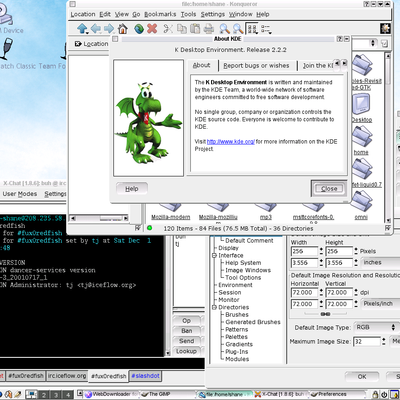
Task: Click the Back arrow in Konqueror toolbar
Action: click(x=96, y=29)
